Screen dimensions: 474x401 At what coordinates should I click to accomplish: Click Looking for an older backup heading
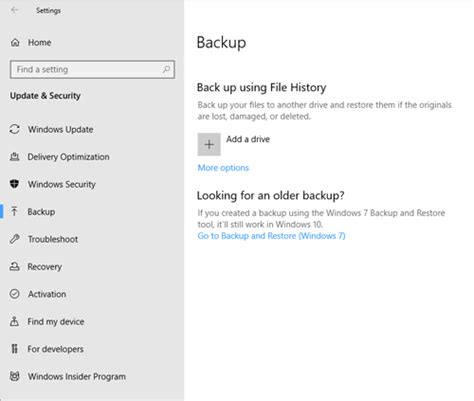click(x=270, y=195)
